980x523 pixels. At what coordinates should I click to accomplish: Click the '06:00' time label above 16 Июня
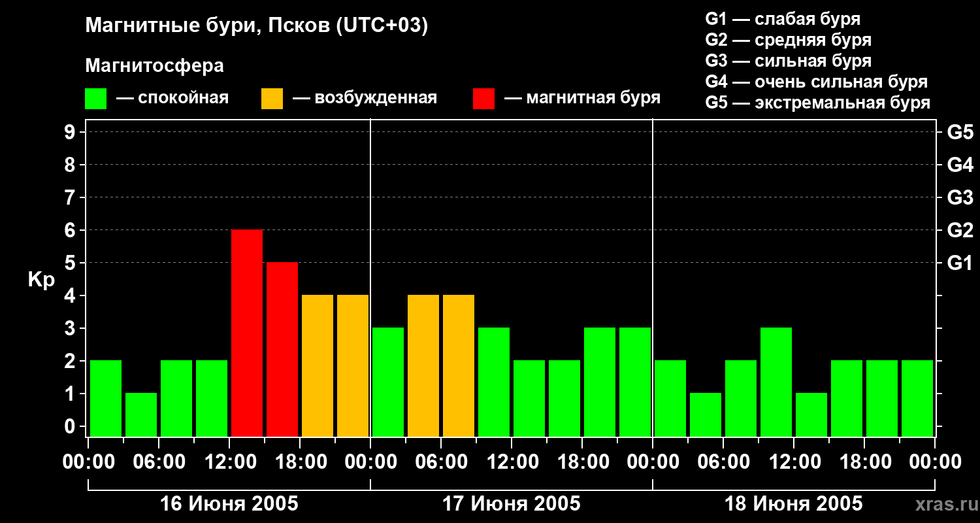coord(159,462)
